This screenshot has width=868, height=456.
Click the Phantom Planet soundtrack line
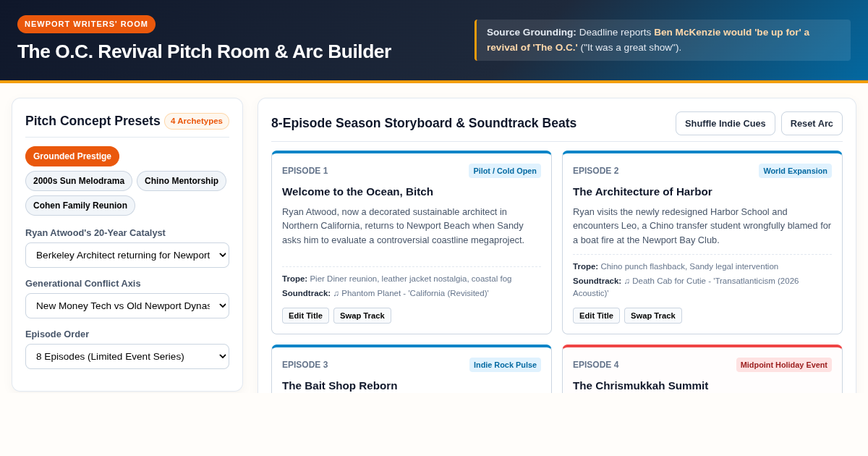(x=386, y=293)
